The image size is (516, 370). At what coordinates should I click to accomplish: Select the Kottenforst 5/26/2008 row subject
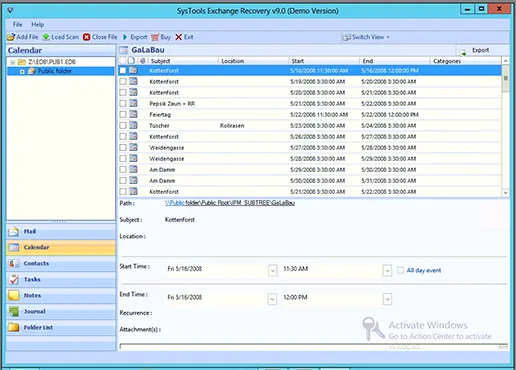pos(164,137)
